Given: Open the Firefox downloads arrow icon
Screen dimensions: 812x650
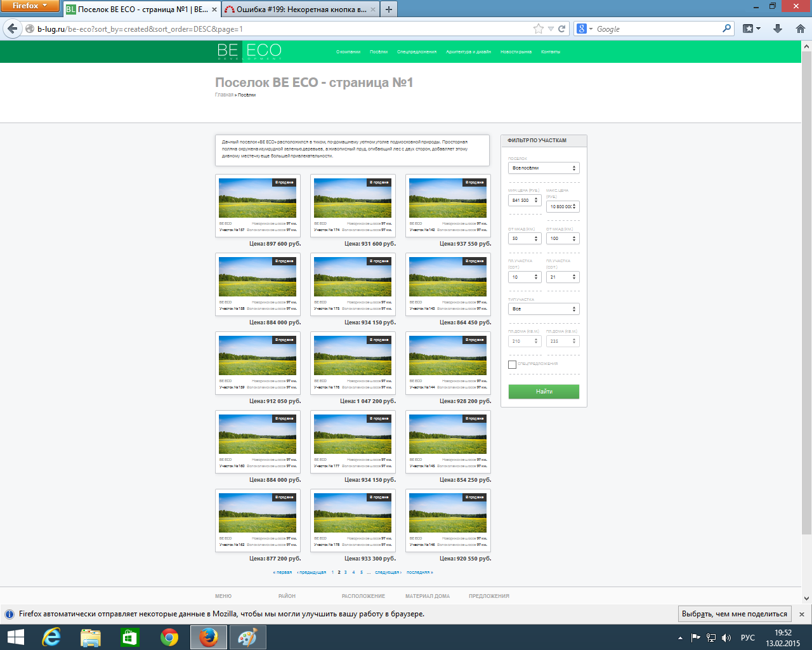Looking at the screenshot, I should (x=778, y=29).
